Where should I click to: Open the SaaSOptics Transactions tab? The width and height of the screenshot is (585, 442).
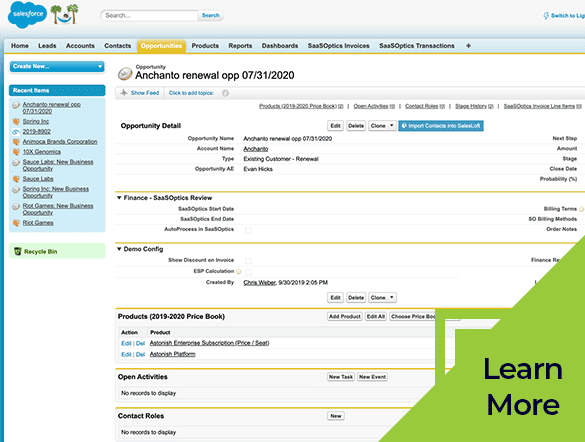[x=417, y=46]
